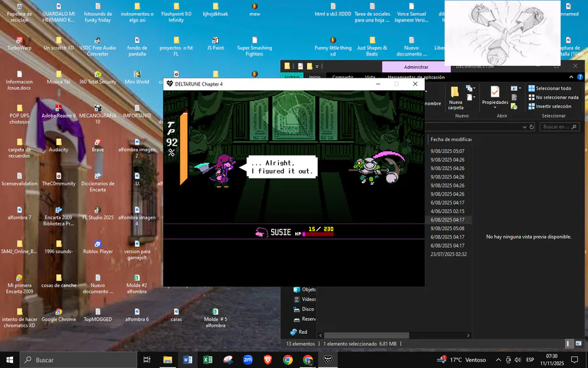The height and width of the screenshot is (368, 588).
Task: Open the Papelera de reciclaje icon
Action: (20, 13)
